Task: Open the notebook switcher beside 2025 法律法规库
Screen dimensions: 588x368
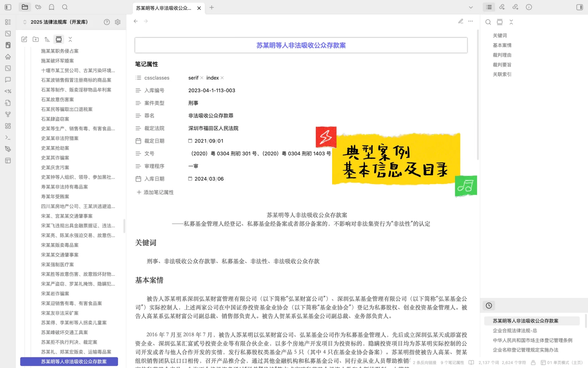Action: pyautogui.click(x=25, y=22)
